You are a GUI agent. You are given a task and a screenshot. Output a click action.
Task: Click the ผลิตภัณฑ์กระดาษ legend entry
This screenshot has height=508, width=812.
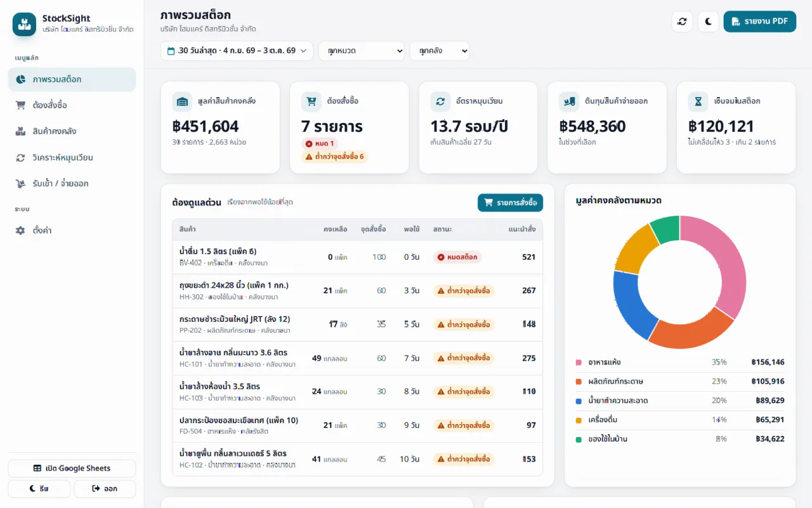click(680, 382)
